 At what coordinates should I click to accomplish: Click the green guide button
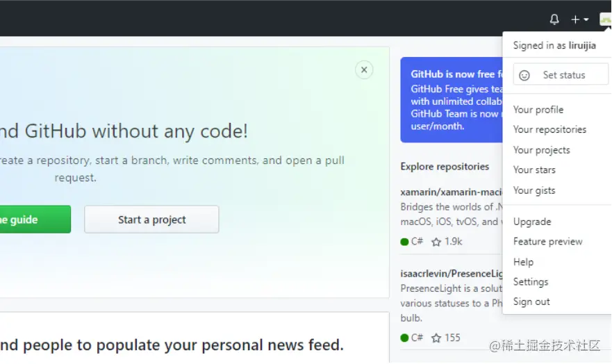(35, 220)
